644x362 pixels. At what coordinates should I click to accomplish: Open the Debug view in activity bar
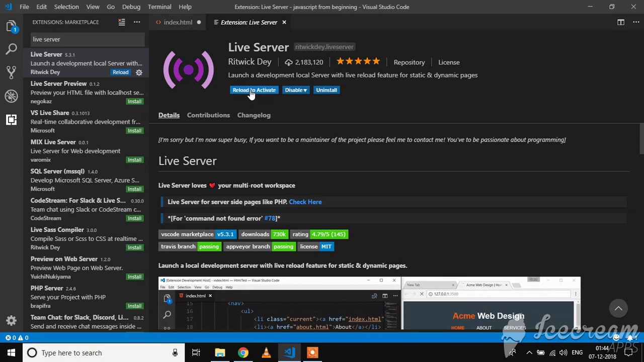[11, 96]
